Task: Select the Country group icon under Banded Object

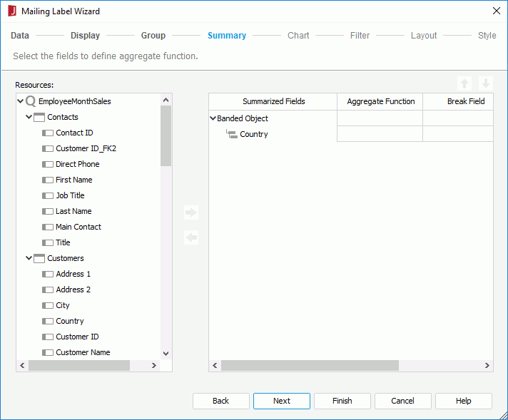Action: coord(231,134)
